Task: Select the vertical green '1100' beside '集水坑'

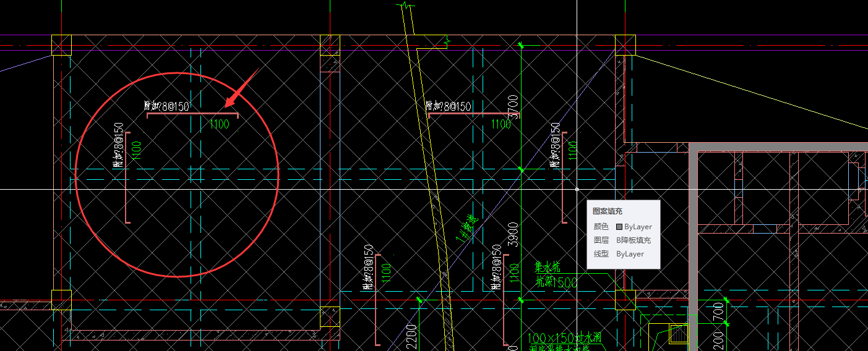Action: point(513,273)
